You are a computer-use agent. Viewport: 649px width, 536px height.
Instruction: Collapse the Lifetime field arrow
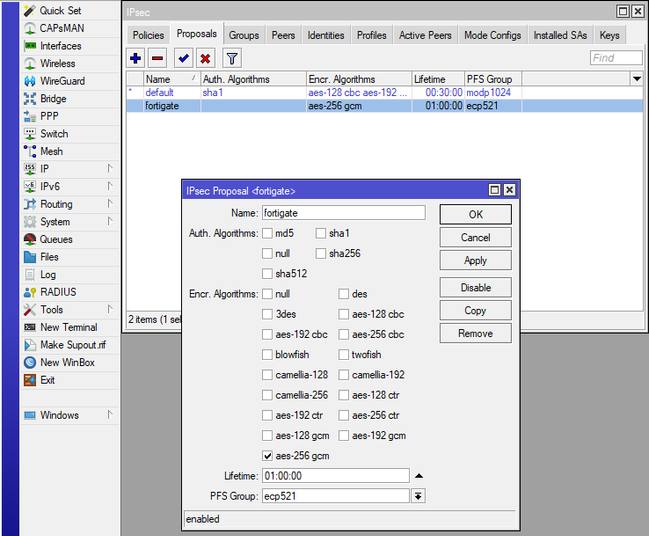pyautogui.click(x=419, y=476)
